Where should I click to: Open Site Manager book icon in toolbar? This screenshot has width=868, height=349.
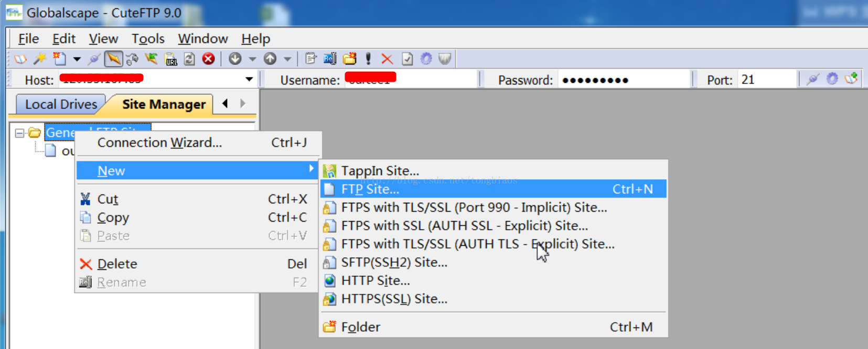click(20, 59)
